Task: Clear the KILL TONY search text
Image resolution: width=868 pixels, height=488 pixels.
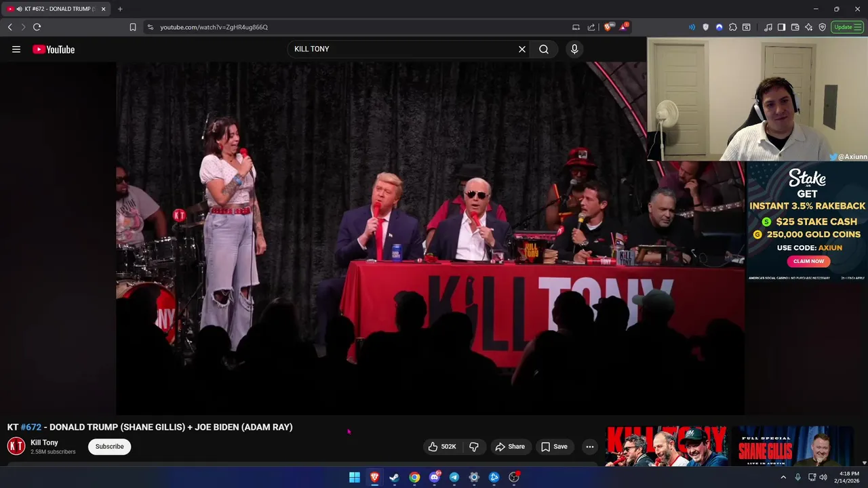Action: tap(522, 49)
